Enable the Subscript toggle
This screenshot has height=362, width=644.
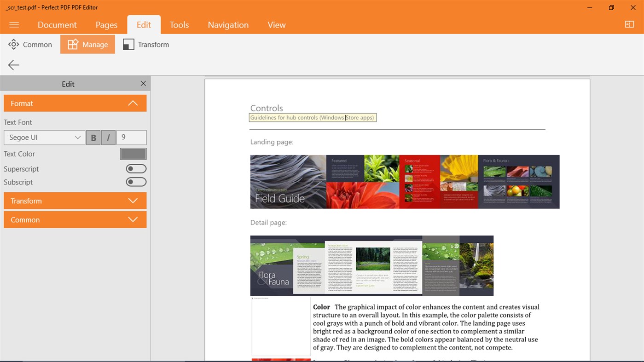[x=136, y=182]
